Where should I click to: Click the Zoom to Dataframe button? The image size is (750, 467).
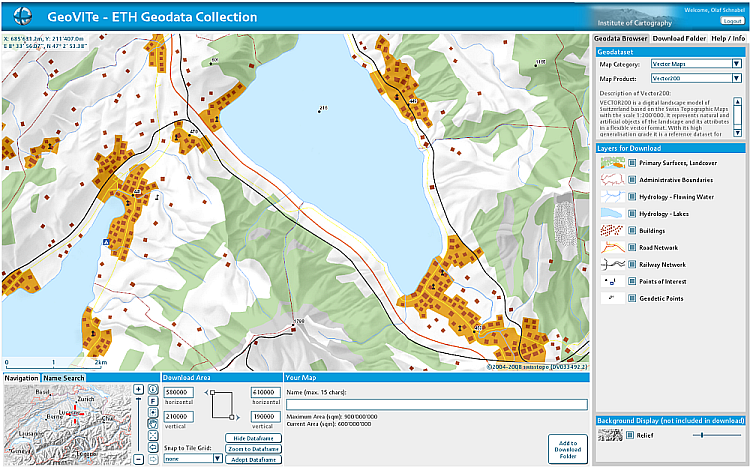[254, 449]
